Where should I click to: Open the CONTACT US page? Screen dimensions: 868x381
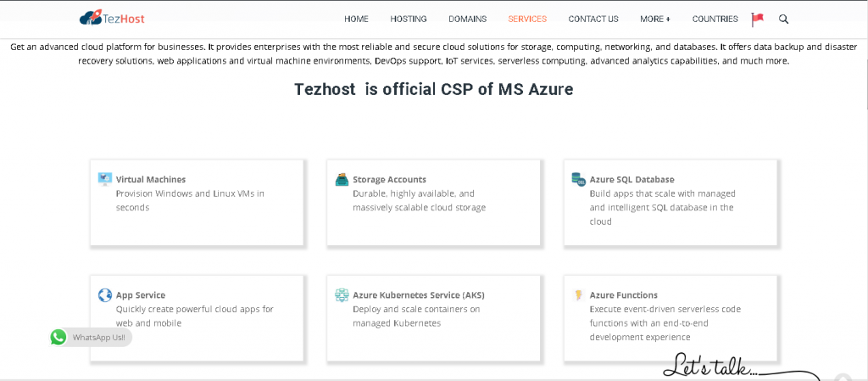coord(593,19)
